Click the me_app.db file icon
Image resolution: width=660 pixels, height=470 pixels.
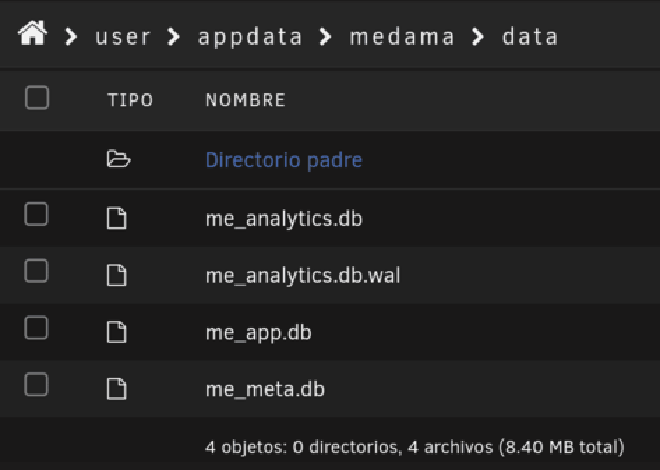point(117,332)
